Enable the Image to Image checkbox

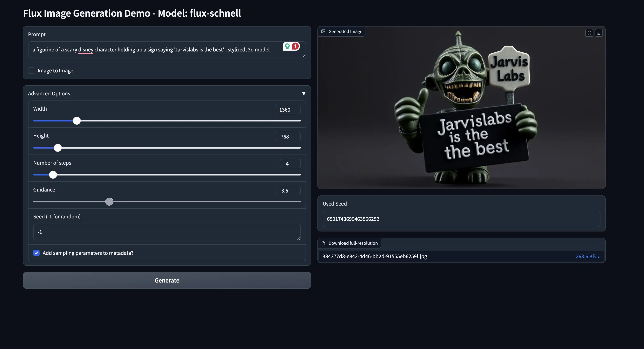click(x=31, y=70)
